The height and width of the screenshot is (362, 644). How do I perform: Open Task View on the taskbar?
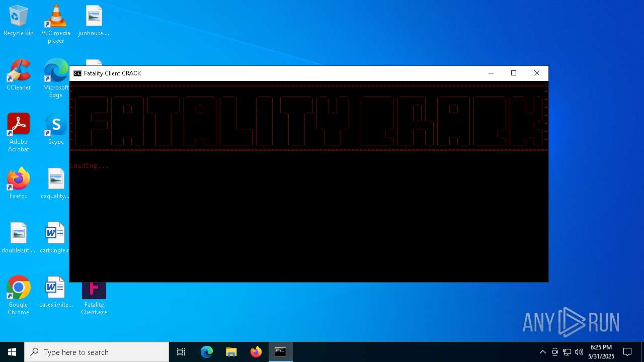[x=181, y=352]
